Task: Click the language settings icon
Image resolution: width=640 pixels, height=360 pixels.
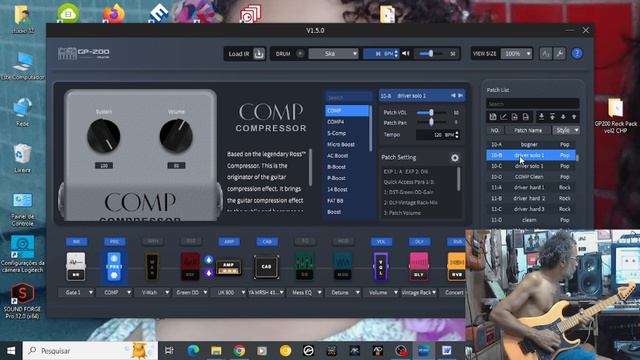Action: [546, 53]
